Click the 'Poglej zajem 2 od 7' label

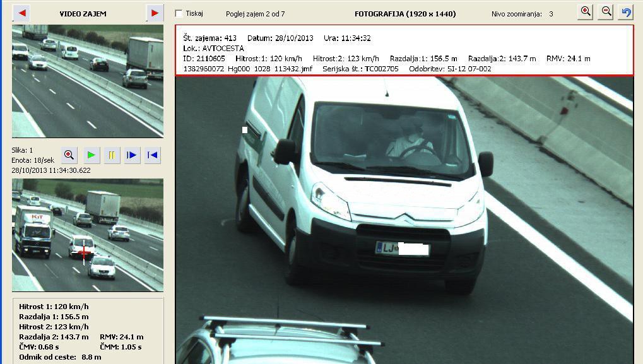point(255,14)
